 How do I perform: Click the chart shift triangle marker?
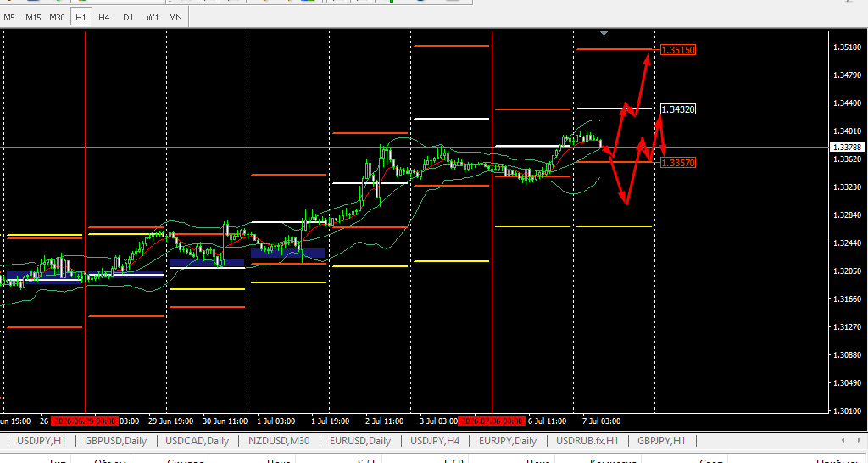(604, 34)
